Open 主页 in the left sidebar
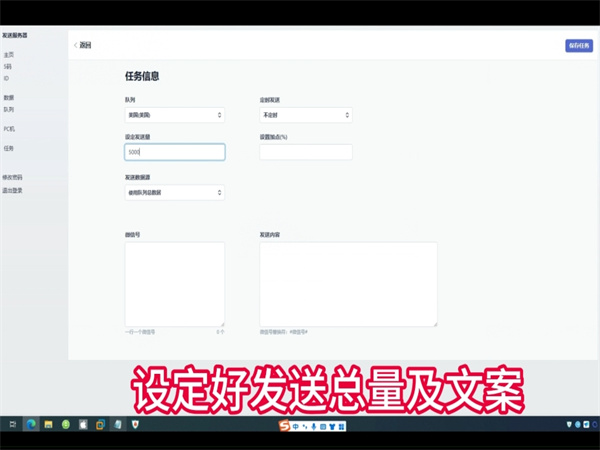Screen dimensions: 600x450 pos(9,55)
